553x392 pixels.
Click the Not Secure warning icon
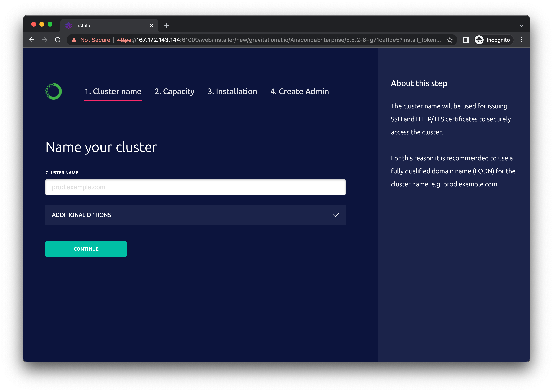[74, 40]
